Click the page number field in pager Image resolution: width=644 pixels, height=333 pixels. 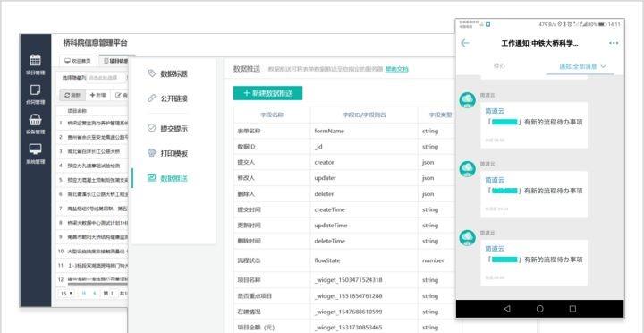pos(111,294)
